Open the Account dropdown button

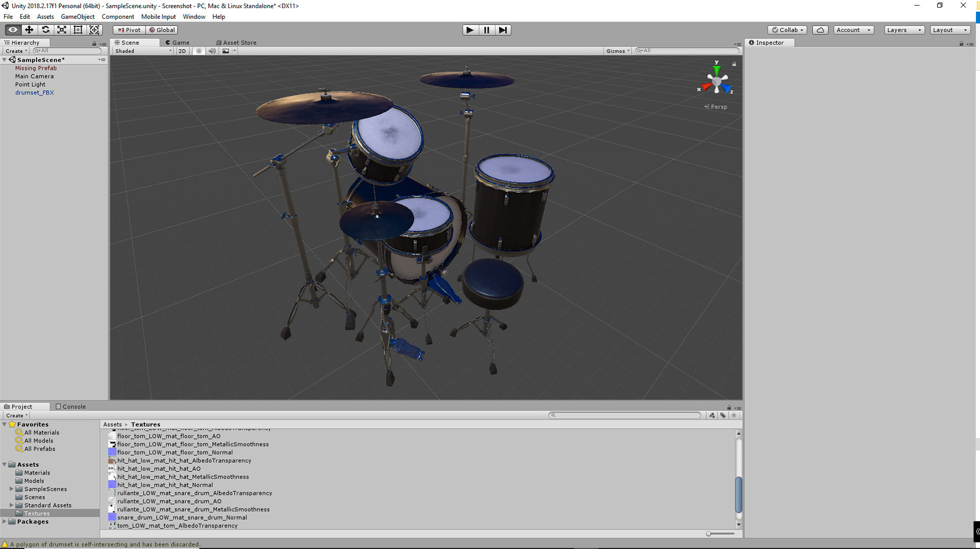click(853, 30)
